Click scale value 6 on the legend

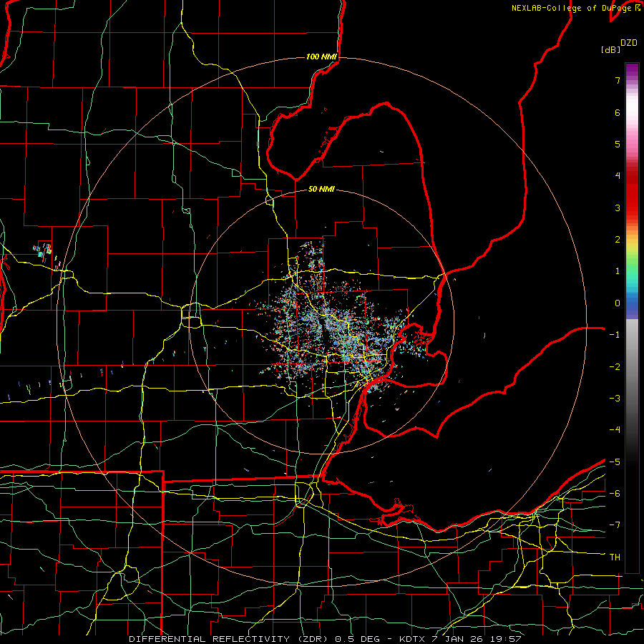pos(618,112)
